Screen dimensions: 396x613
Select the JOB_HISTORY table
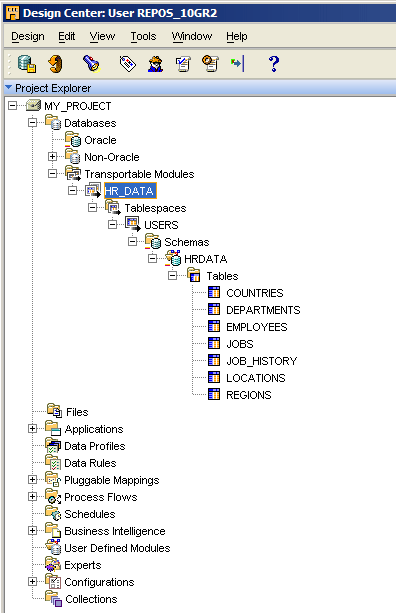point(262,361)
